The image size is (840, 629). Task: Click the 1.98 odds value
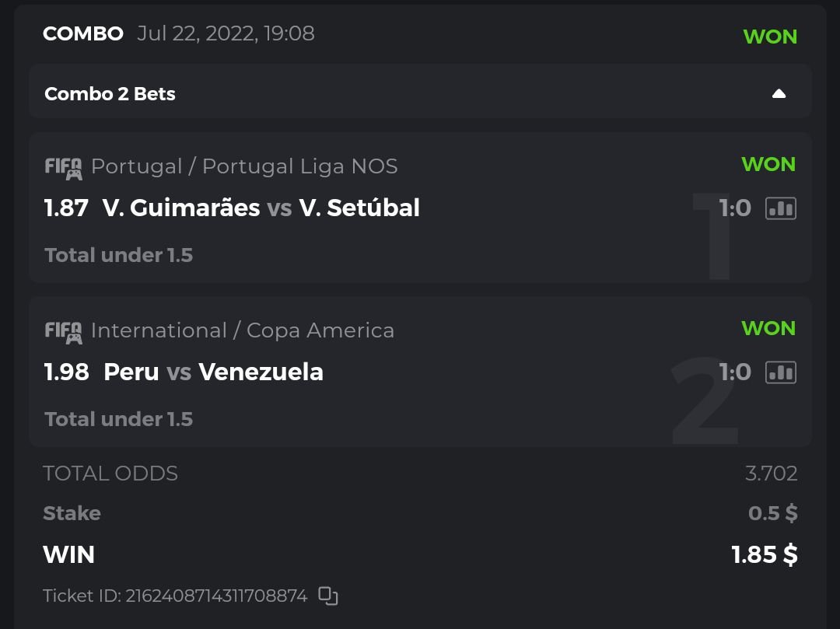click(66, 372)
